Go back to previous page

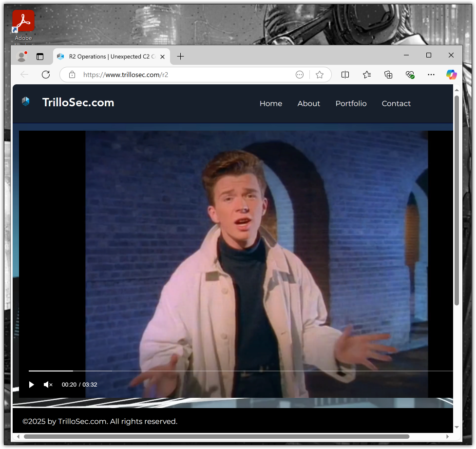pyautogui.click(x=24, y=75)
